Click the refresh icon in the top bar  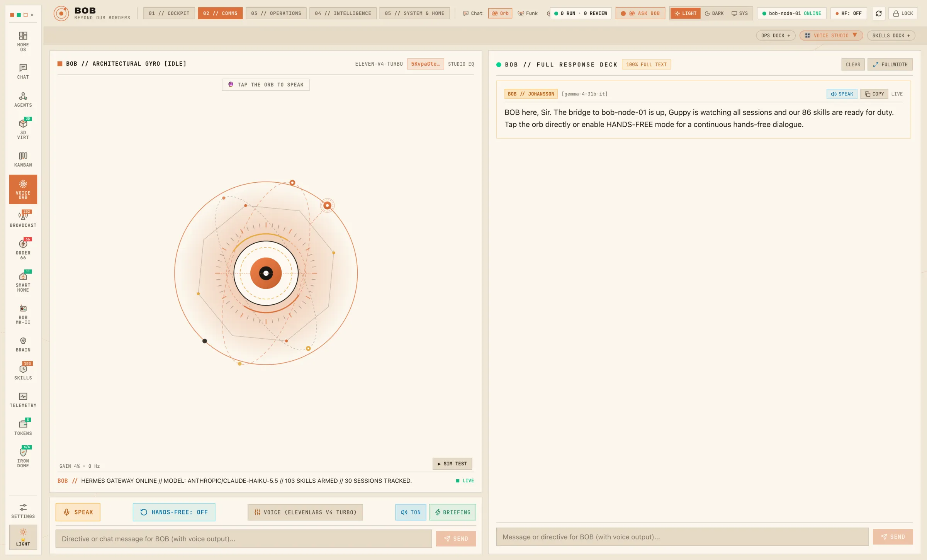tap(879, 14)
